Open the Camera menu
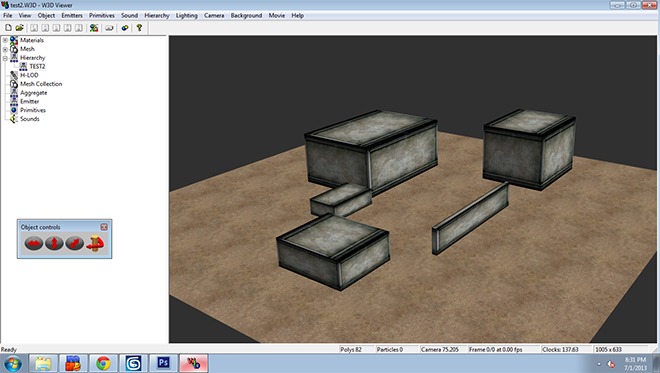The width and height of the screenshot is (660, 373). tap(214, 16)
